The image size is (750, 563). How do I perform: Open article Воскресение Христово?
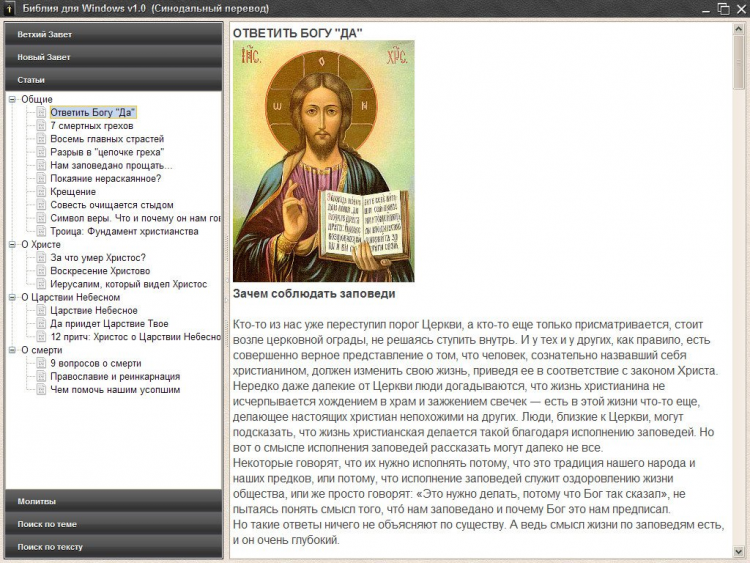click(x=100, y=271)
